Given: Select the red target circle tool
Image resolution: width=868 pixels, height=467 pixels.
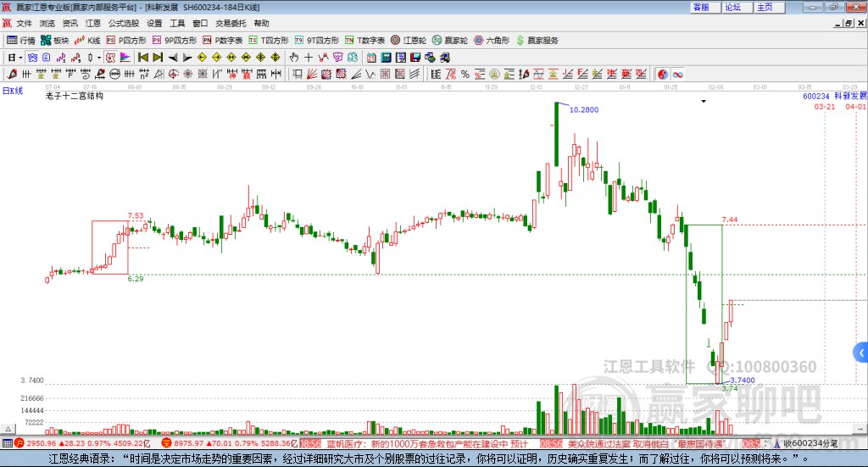Looking at the screenshot, I should [x=173, y=74].
